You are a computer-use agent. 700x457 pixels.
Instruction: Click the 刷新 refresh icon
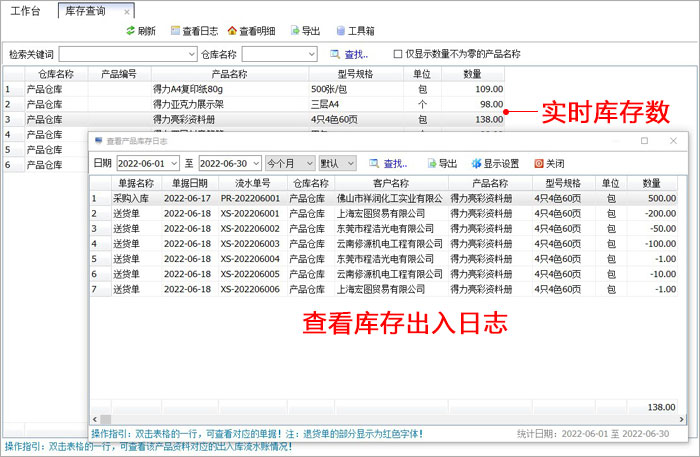[x=130, y=31]
